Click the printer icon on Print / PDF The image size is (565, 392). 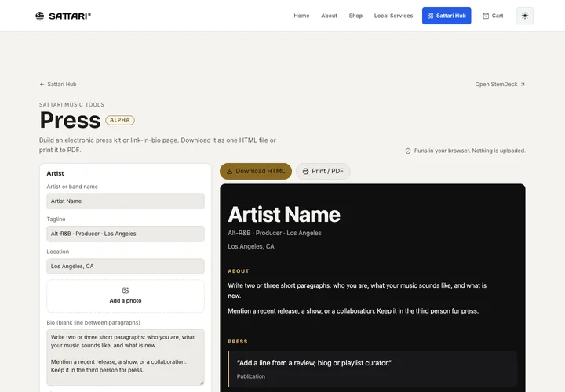[x=305, y=172]
